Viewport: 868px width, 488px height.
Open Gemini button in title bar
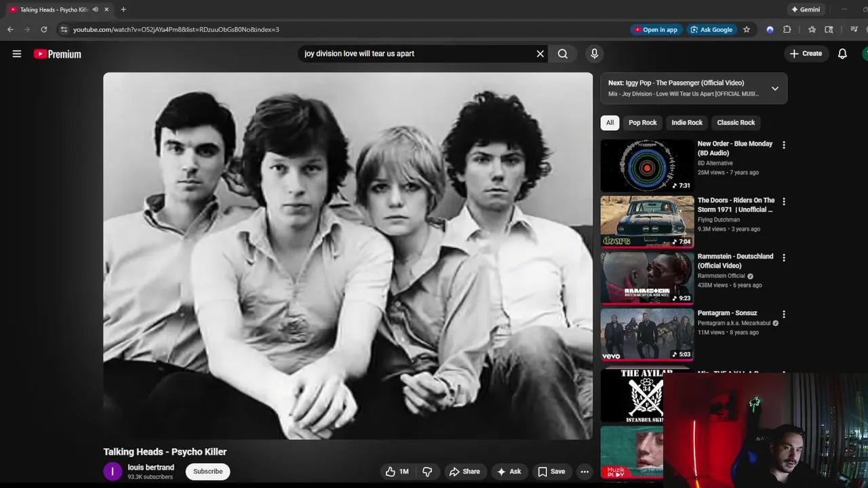point(806,9)
